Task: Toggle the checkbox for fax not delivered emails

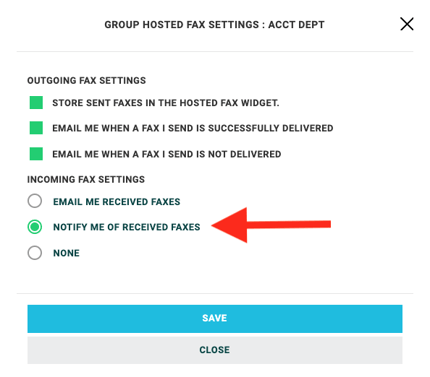Action: coord(36,154)
